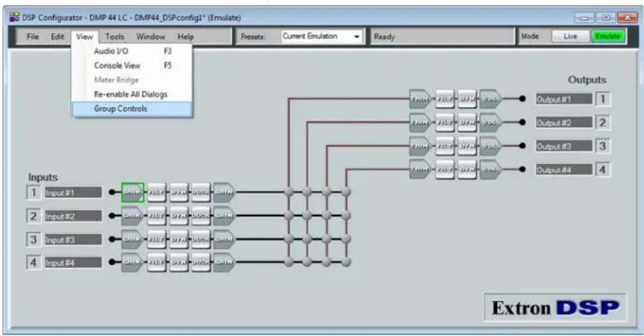
Task: Open the DUCK block on Input #4
Action: pos(201,262)
